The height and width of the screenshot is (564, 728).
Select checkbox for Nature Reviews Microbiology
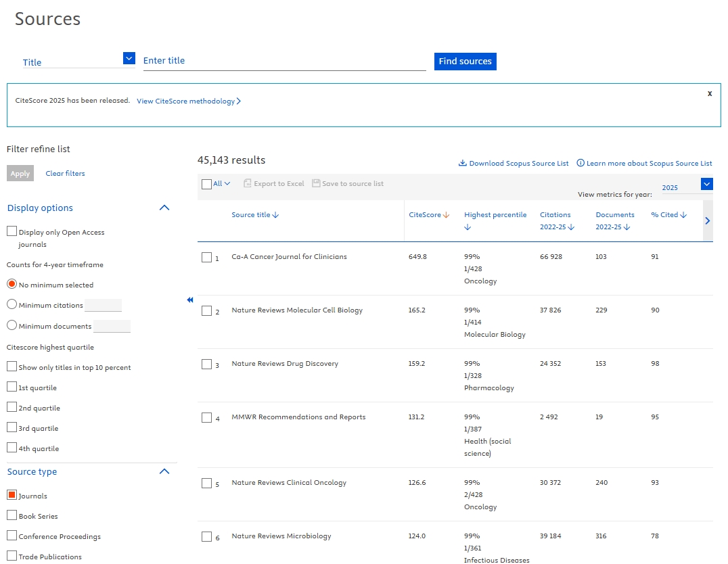[x=206, y=537]
